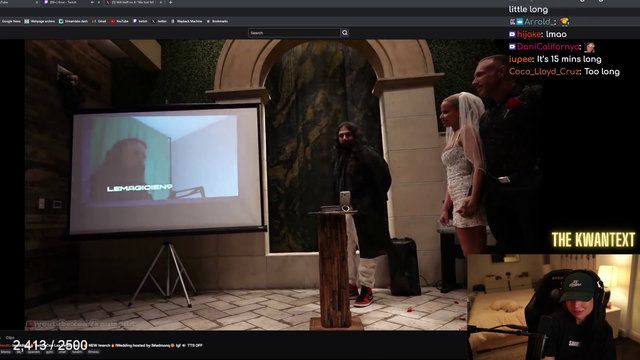Open the Wayback Machine bookmark

click(187, 21)
